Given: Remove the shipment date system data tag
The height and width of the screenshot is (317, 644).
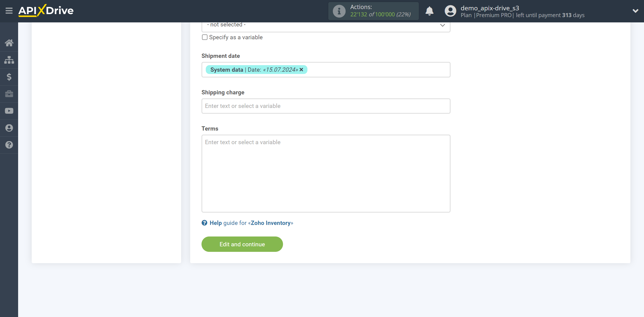Looking at the screenshot, I should click(302, 70).
